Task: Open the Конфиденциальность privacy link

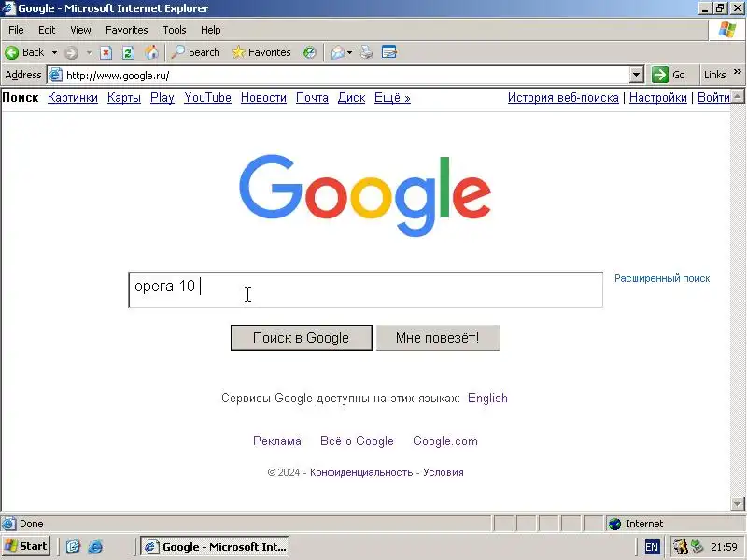Action: click(361, 472)
